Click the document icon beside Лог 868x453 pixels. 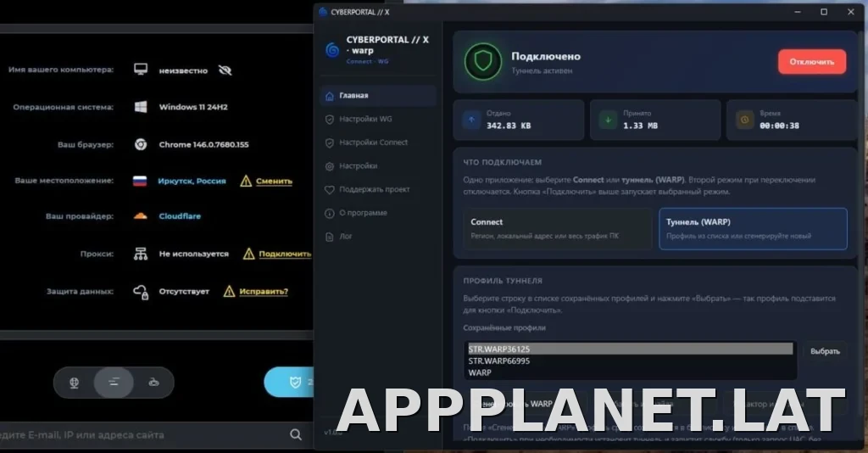tap(330, 237)
